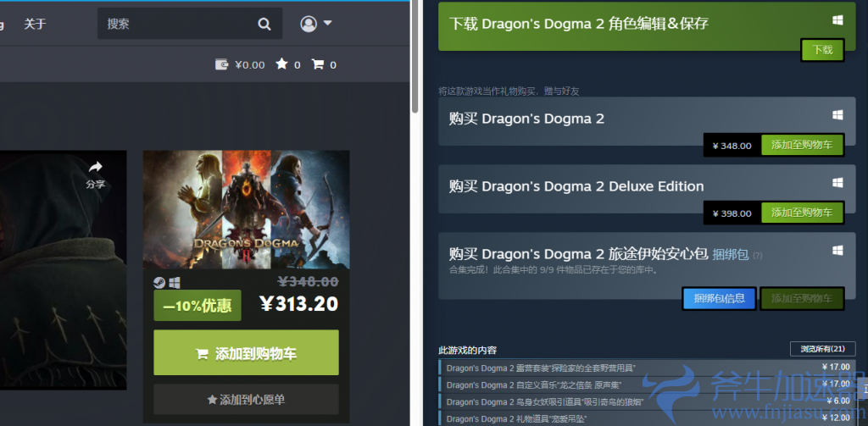Screen dimensions: 868x426
Task: Click the share arrow icon labeled 分享
Action: point(95,167)
